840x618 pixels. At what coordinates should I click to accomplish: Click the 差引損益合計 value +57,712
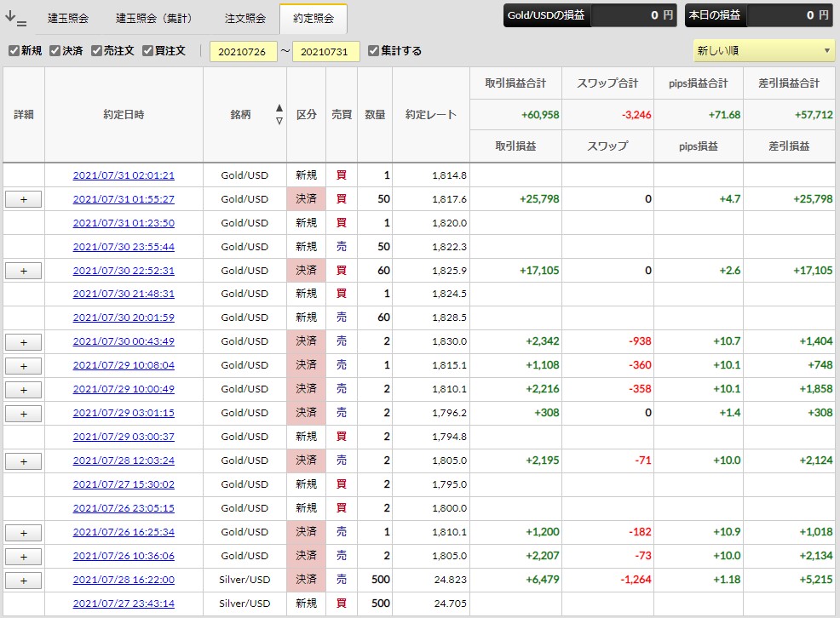[814, 115]
